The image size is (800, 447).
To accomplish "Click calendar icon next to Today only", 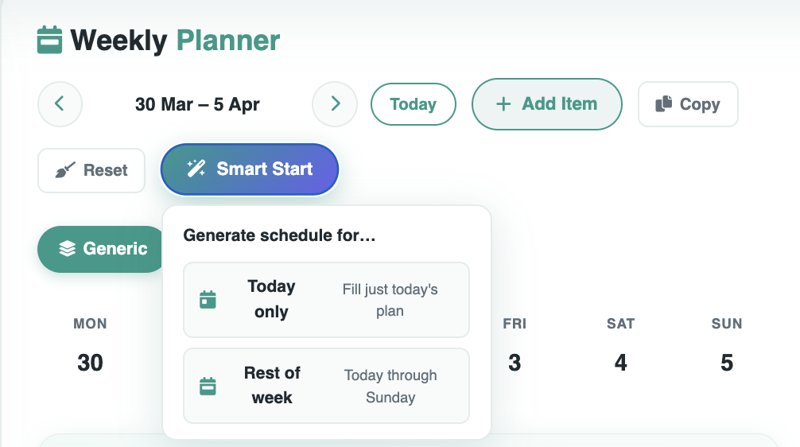I will (208, 299).
